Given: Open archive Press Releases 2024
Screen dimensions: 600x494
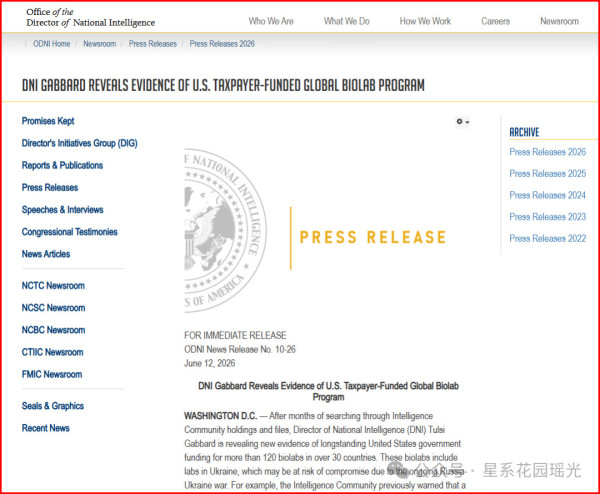Looking at the screenshot, I should point(548,195).
